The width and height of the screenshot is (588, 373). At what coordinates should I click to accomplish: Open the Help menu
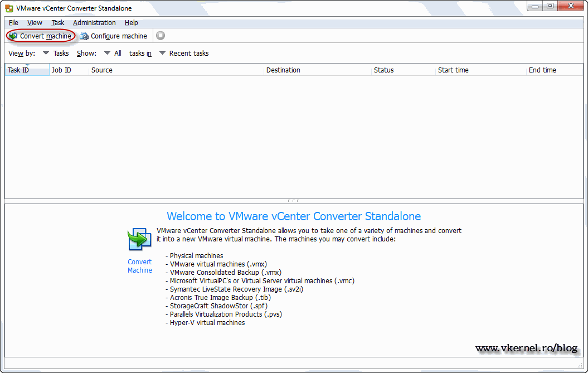point(131,23)
